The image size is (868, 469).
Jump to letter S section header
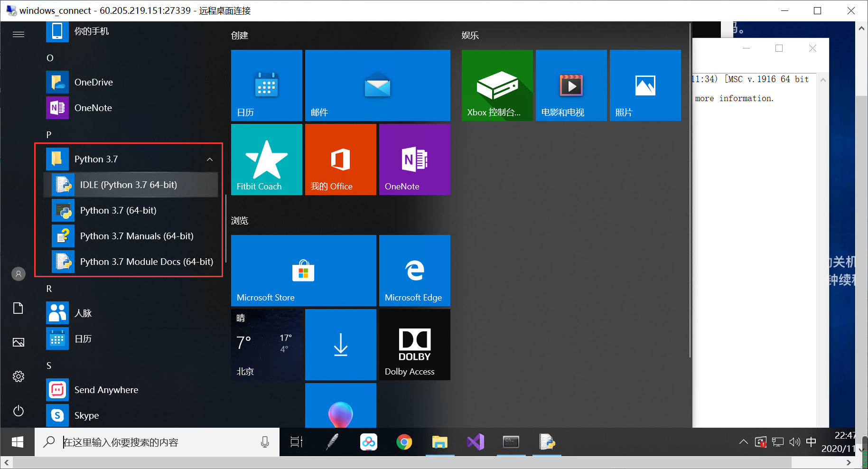(49, 366)
